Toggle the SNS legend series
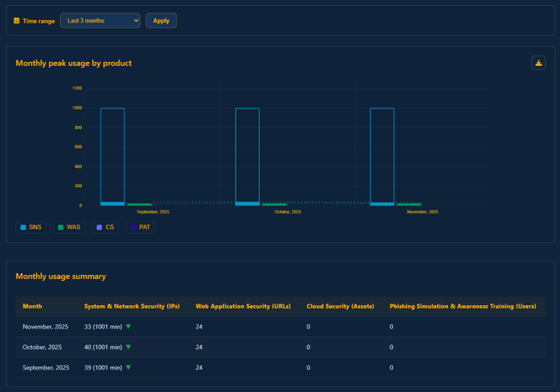 31,227
